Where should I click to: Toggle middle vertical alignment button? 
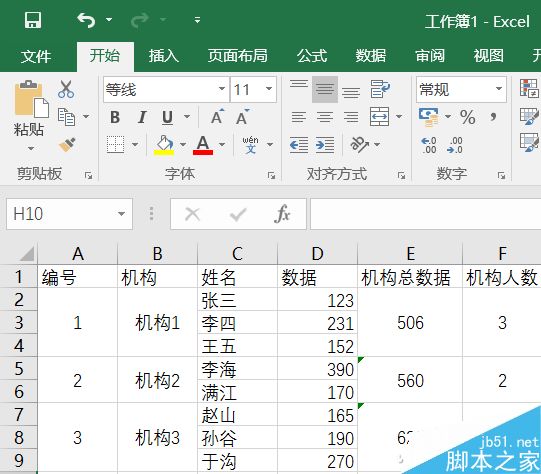pos(325,89)
